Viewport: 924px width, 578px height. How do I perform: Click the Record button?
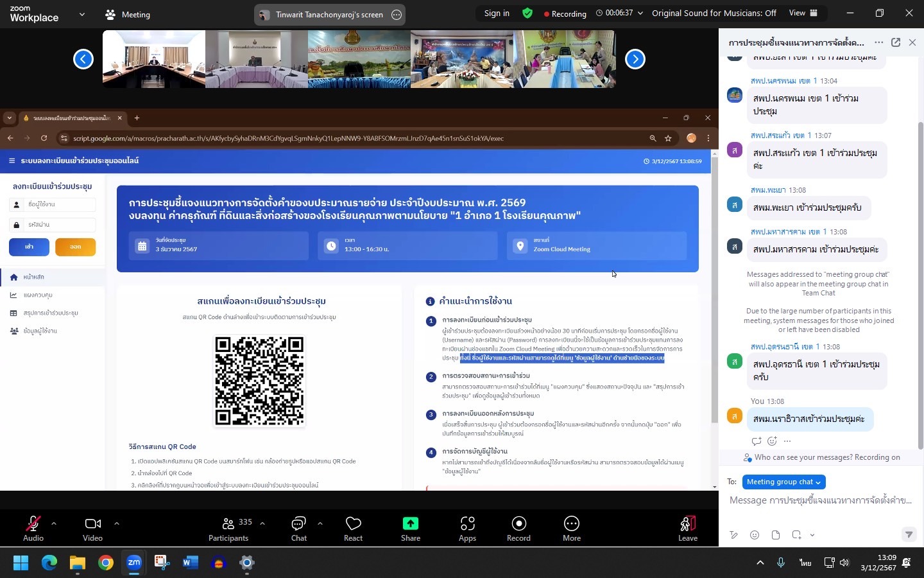coord(518,528)
